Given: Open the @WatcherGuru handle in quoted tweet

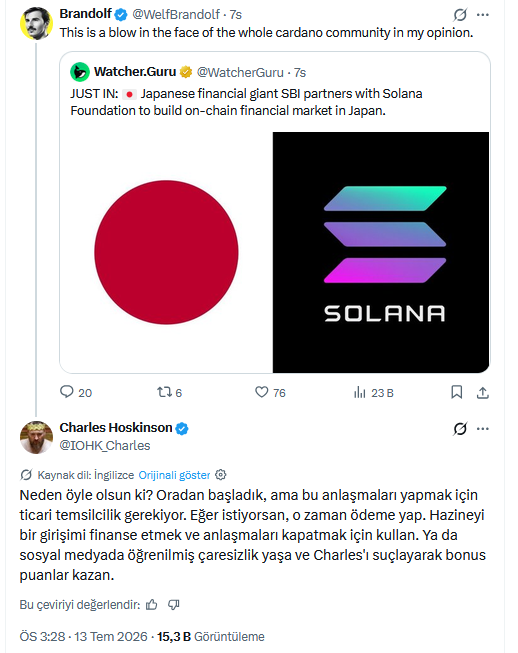Looking at the screenshot, I should click(240, 72).
